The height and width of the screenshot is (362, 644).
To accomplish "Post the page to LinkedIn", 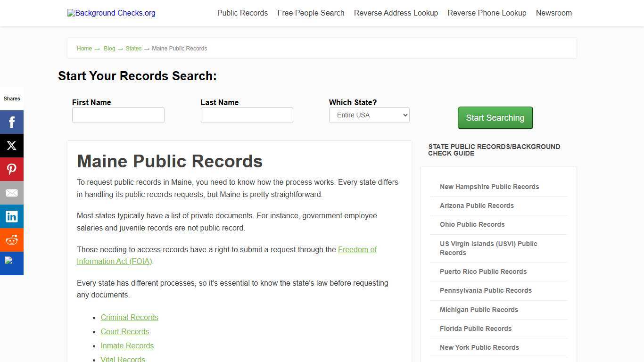I will (12, 216).
